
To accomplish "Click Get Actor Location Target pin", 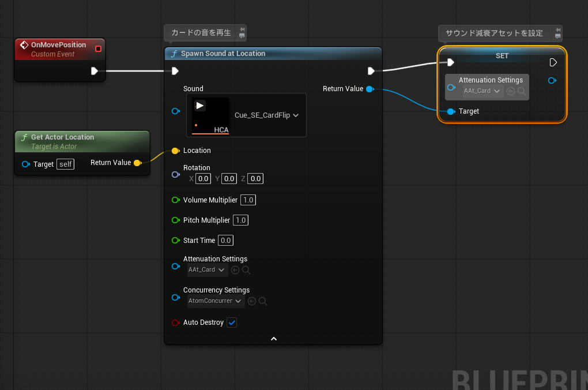I will (x=26, y=164).
